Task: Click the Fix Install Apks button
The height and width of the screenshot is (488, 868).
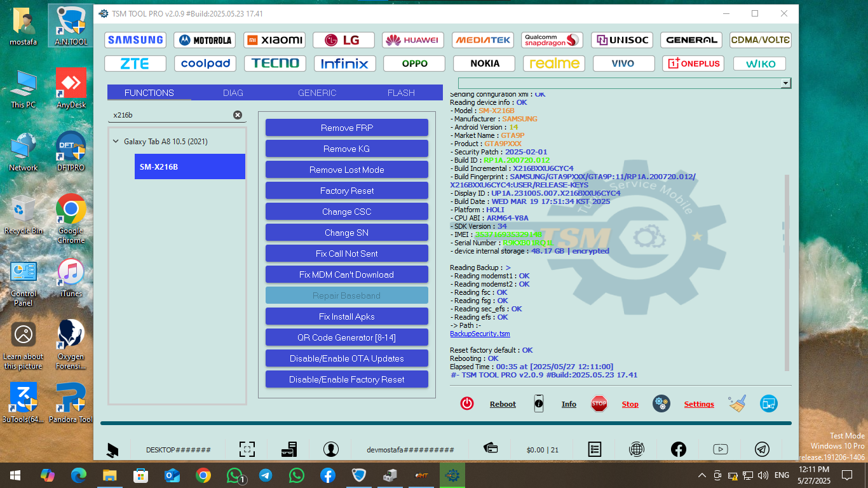Action: (347, 316)
